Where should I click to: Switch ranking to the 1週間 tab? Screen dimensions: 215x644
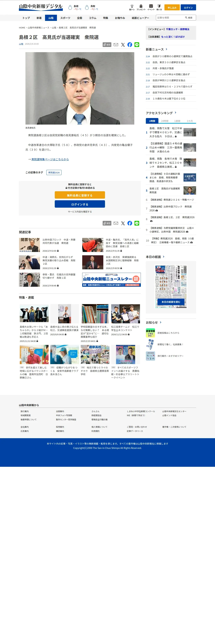point(177,121)
